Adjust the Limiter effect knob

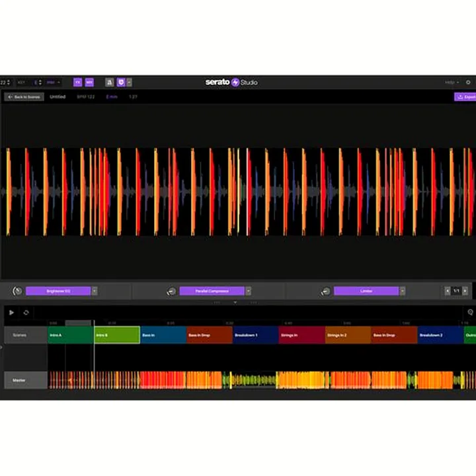pos(325,292)
